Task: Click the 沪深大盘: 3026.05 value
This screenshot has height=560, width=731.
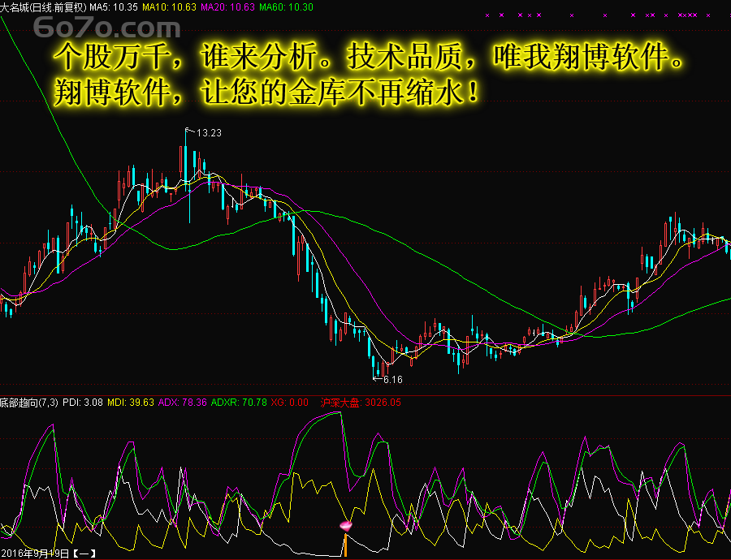Action: [x=361, y=402]
